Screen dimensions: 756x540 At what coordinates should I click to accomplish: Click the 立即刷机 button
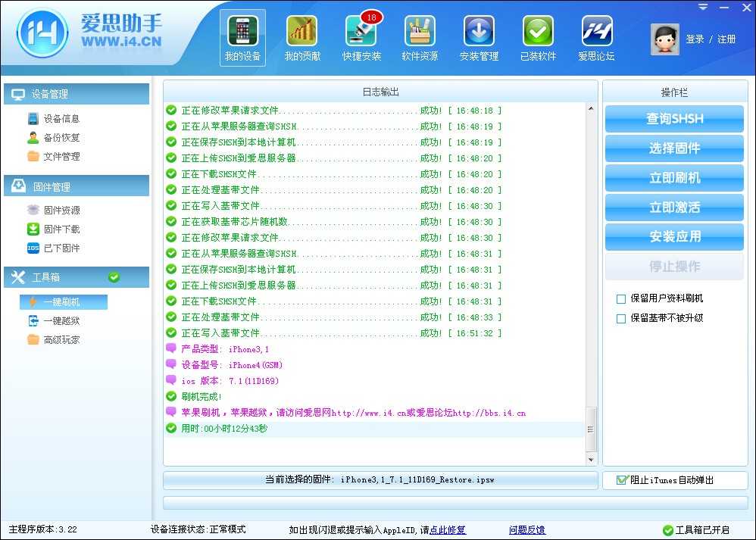(x=674, y=178)
